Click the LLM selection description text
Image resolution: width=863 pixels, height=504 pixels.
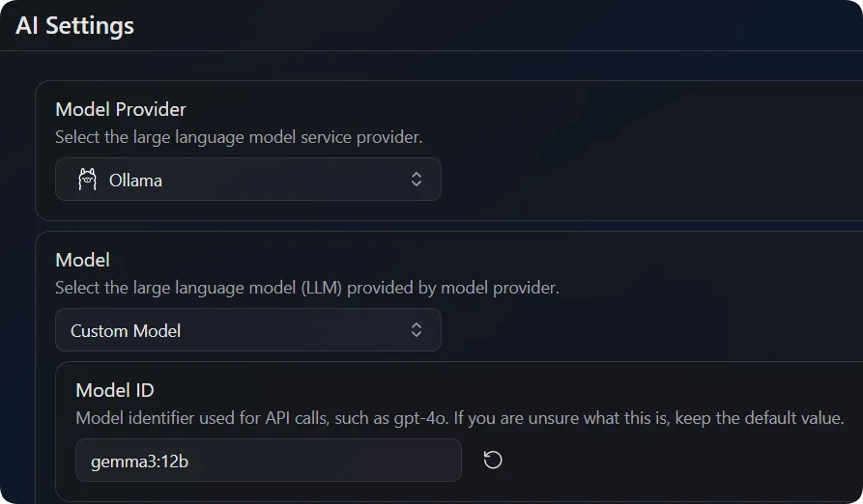[x=306, y=288]
